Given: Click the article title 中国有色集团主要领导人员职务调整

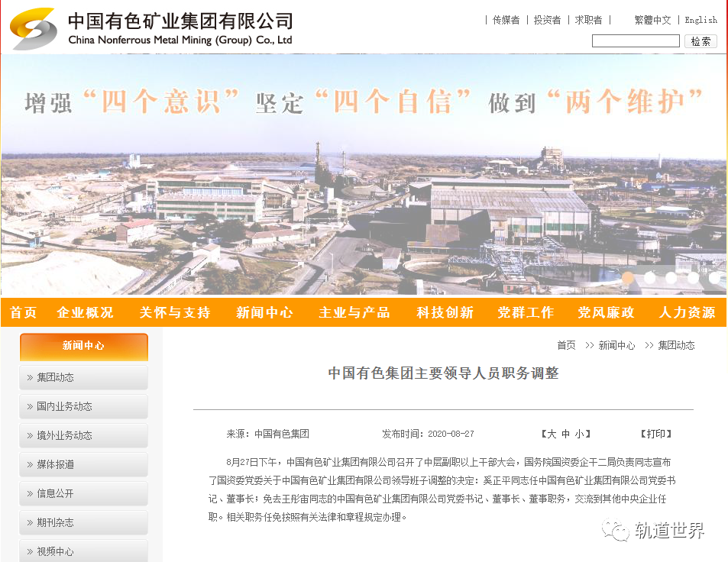Looking at the screenshot, I should pos(443,373).
